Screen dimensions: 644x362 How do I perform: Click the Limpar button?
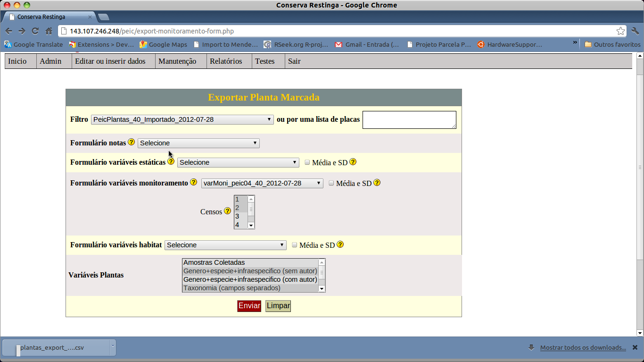278,306
